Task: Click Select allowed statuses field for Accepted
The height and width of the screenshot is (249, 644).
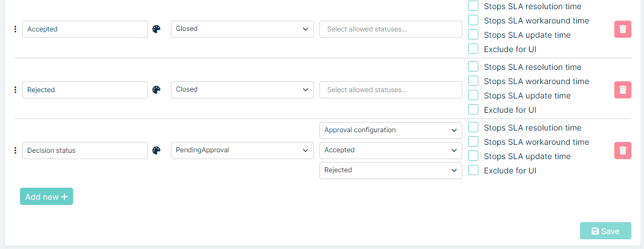Action: pyautogui.click(x=391, y=29)
